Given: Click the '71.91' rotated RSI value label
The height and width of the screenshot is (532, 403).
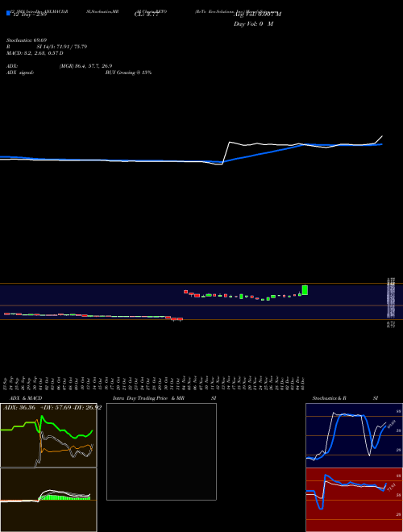Looking at the screenshot, I should point(391,488).
